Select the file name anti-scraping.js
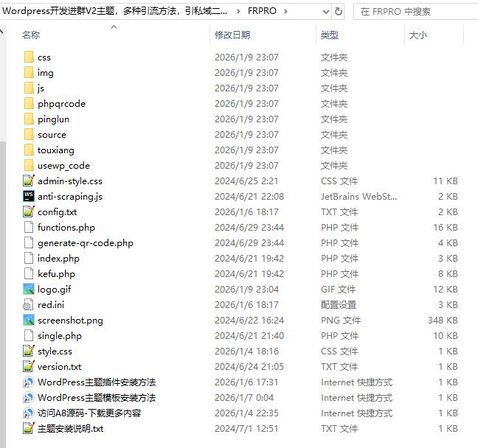The image size is (478, 448). tap(70, 197)
